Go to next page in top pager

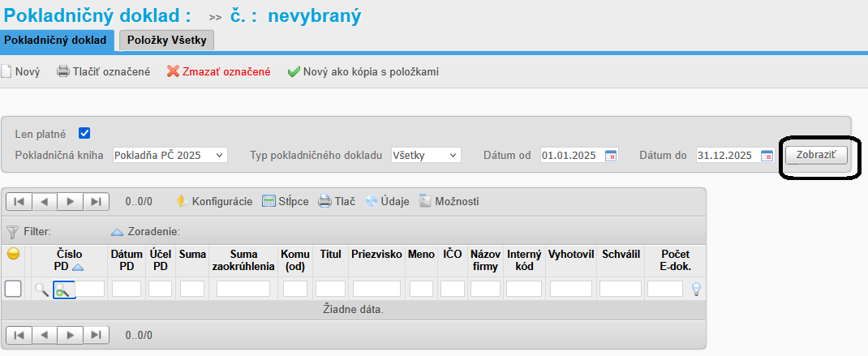71,202
